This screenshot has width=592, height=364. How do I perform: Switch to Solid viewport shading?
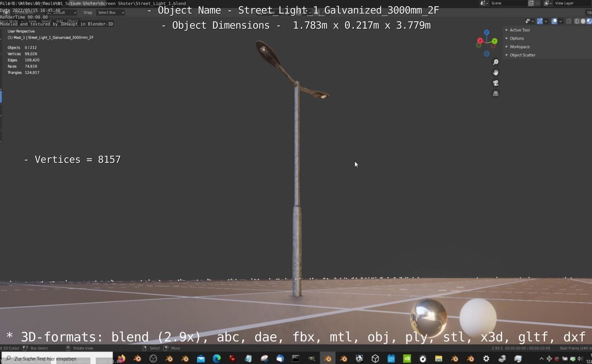(583, 22)
